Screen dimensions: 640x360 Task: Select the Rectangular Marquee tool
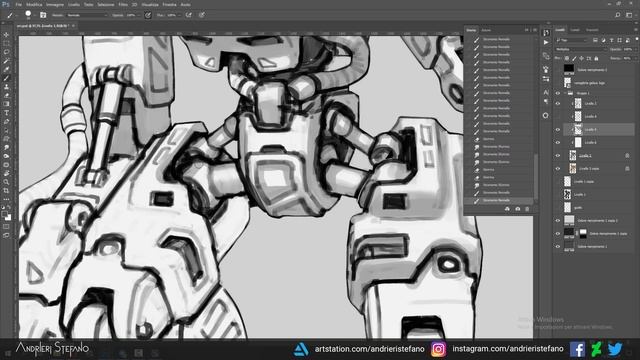(6, 44)
